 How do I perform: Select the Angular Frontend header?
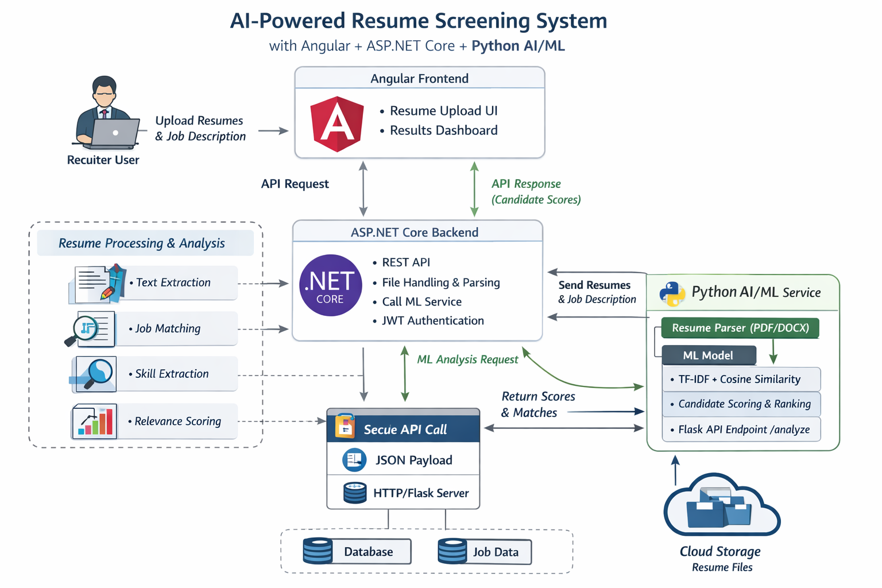click(x=420, y=78)
